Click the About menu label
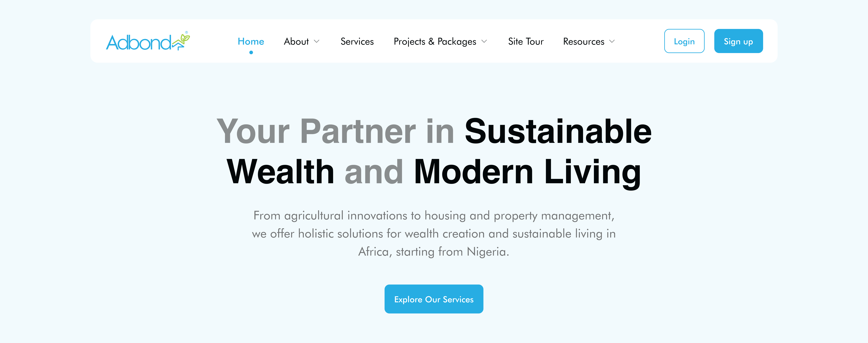Screen dimensions: 868x343 click(296, 41)
